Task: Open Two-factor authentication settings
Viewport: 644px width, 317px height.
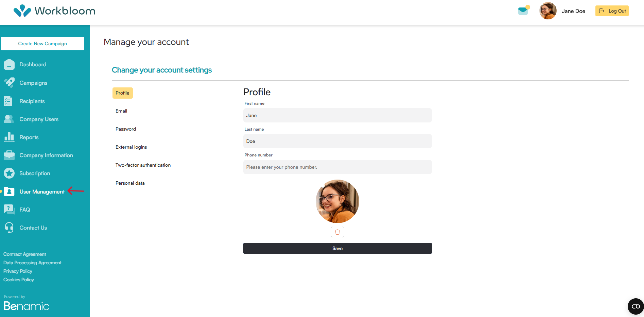Action: coord(143,165)
